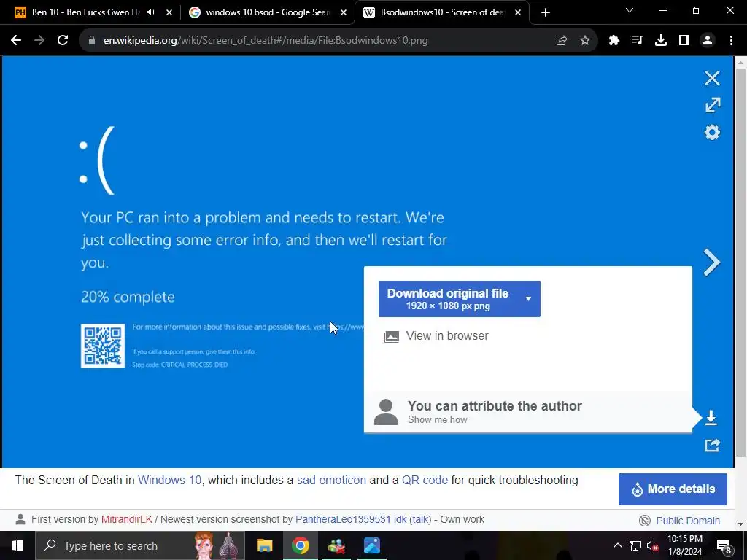Close the media viewer with the X icon
Screen dimensions: 747x560
click(x=712, y=78)
